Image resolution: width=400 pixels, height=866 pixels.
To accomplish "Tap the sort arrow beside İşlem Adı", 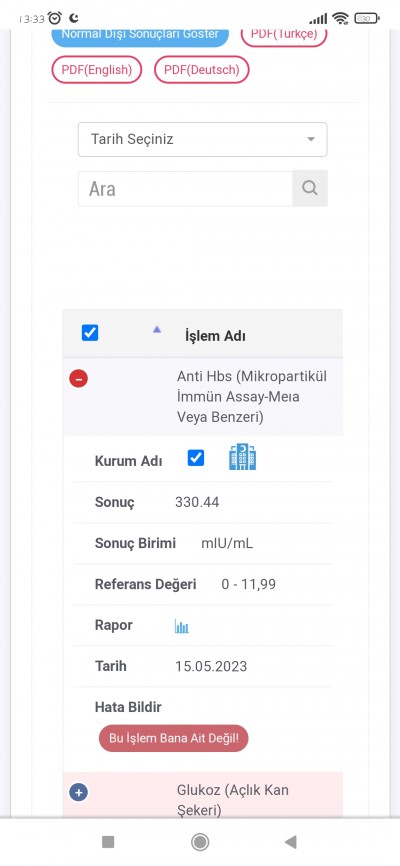I will [157, 329].
